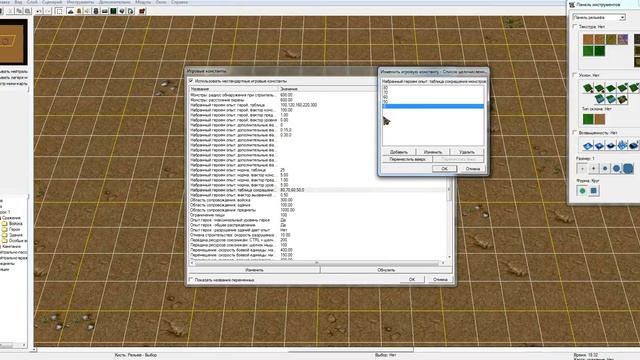Select the third cliff tool icon in top row
This screenshot has width=640, height=360.
pyautogui.click(x=611, y=87)
